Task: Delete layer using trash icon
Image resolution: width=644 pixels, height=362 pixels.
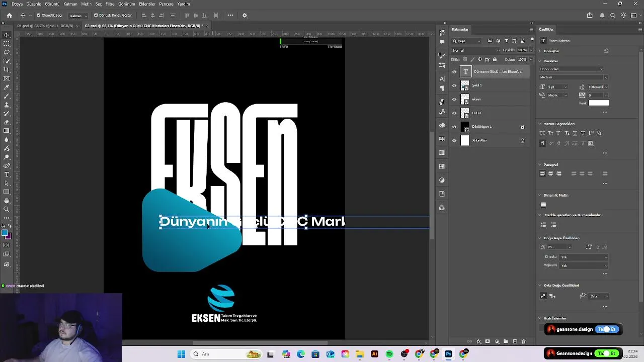Action: [x=524, y=342]
